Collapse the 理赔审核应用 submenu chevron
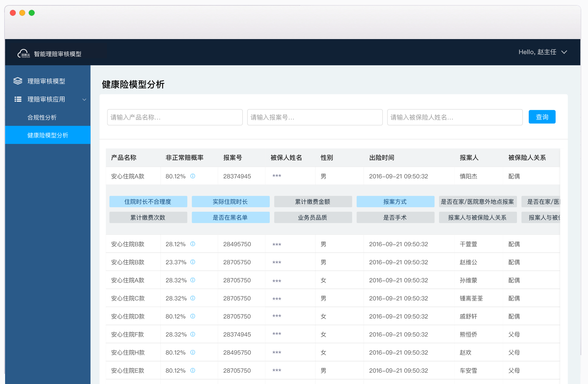The height and width of the screenshot is (384, 588). pyautogui.click(x=84, y=99)
